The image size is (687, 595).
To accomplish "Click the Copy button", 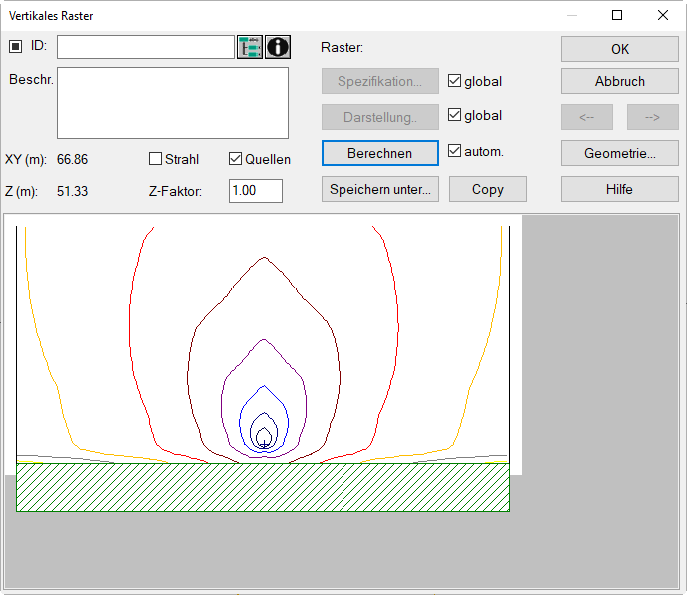I will tap(488, 189).
